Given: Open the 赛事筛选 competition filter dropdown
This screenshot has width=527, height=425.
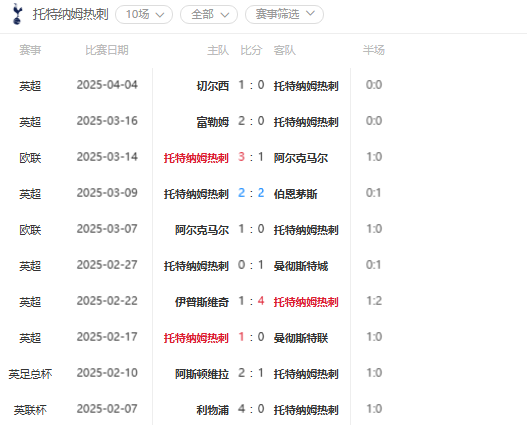Looking at the screenshot, I should point(284,14).
